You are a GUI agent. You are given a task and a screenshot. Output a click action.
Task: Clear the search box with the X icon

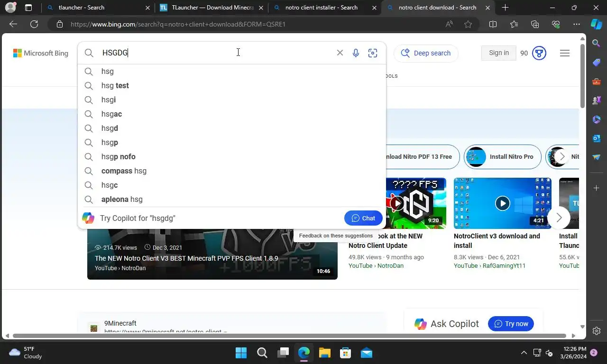coord(340,53)
